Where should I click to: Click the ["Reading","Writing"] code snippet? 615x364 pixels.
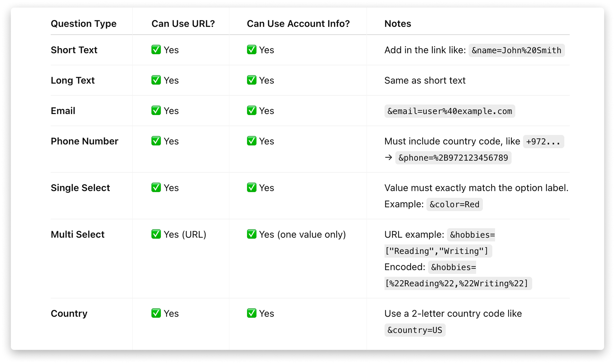click(x=438, y=251)
